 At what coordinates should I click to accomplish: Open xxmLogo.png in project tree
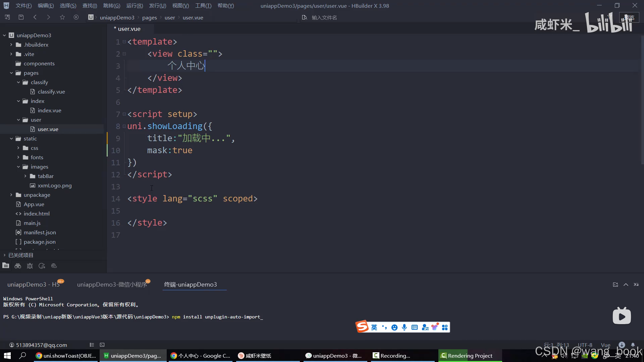point(55,185)
